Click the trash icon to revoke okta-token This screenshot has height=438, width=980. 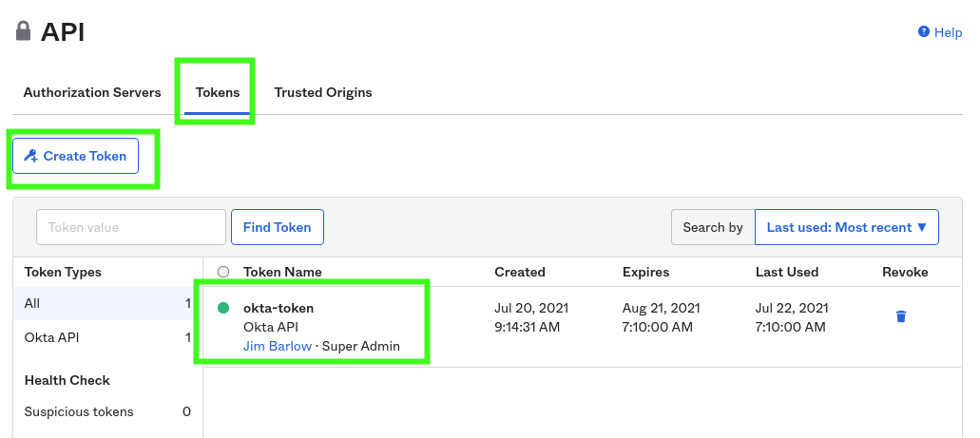(x=900, y=316)
